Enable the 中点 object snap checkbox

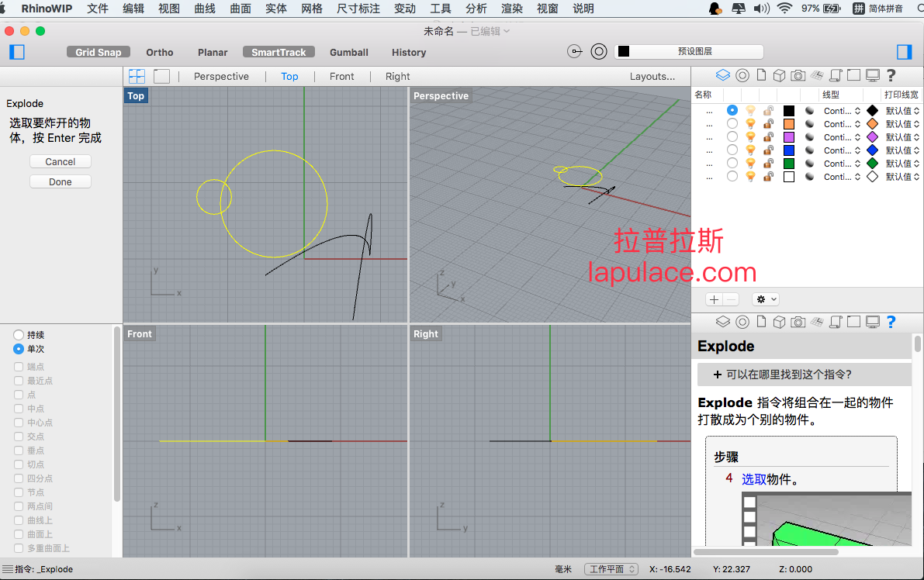click(19, 408)
